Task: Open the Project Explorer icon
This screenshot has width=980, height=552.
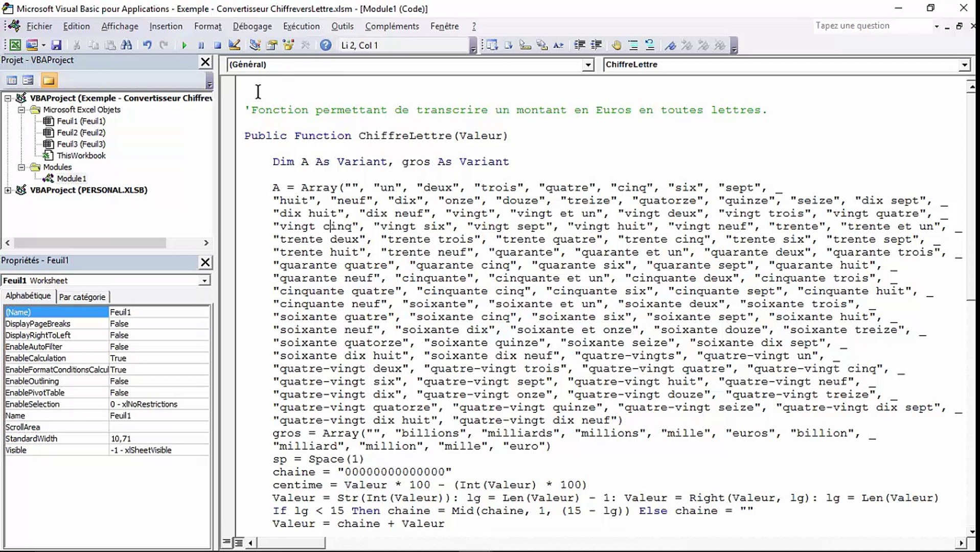Action: [x=255, y=45]
